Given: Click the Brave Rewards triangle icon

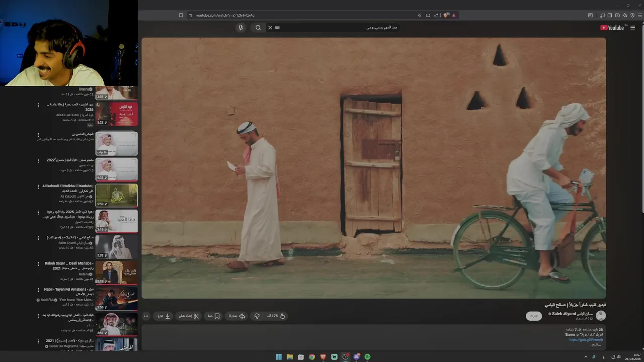Looking at the screenshot, I should coord(453,15).
